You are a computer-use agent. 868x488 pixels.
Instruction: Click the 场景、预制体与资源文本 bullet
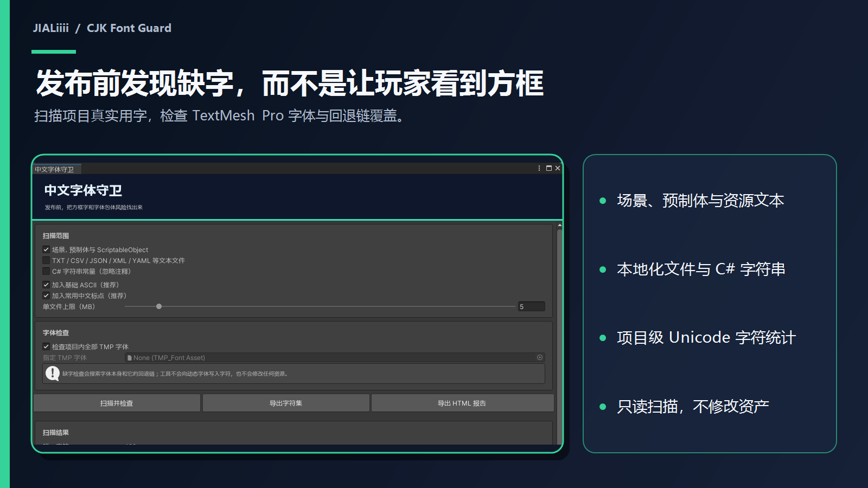pos(700,201)
